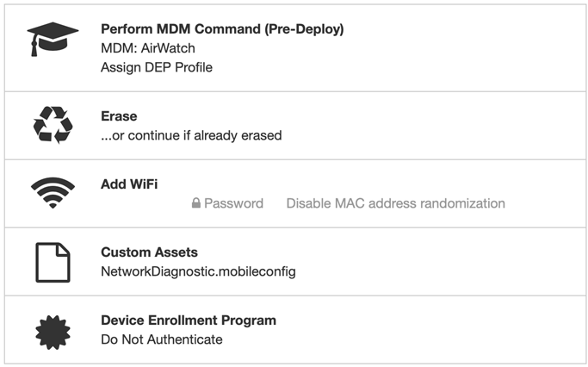The width and height of the screenshot is (588, 367).
Task: Click the graduation cap MDM command icon
Action: [x=53, y=40]
